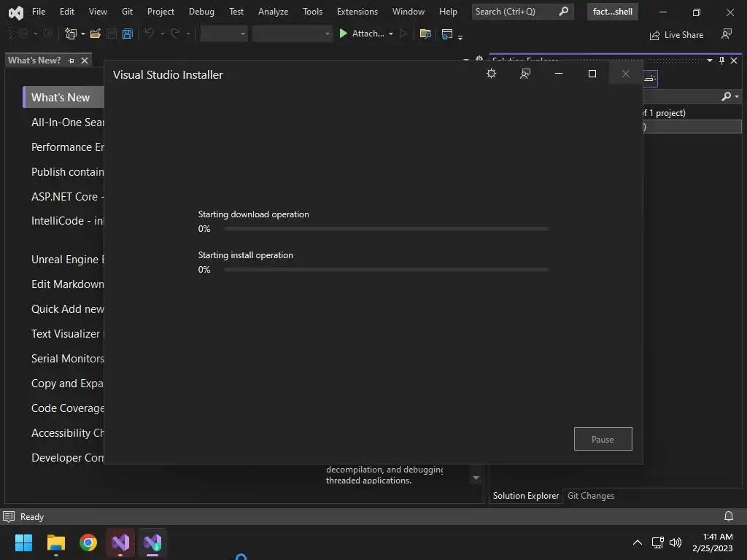Click Redo arrow in toolbar
The image size is (747, 560).
(x=175, y=34)
